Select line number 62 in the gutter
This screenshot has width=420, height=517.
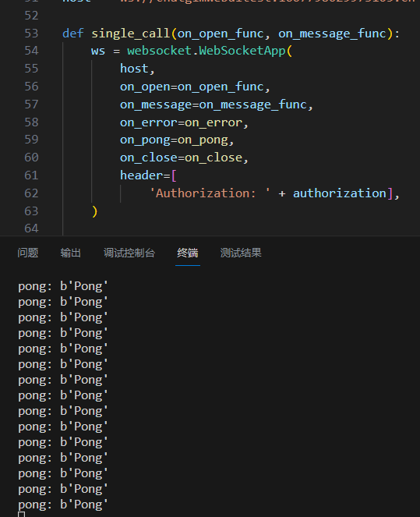point(32,193)
